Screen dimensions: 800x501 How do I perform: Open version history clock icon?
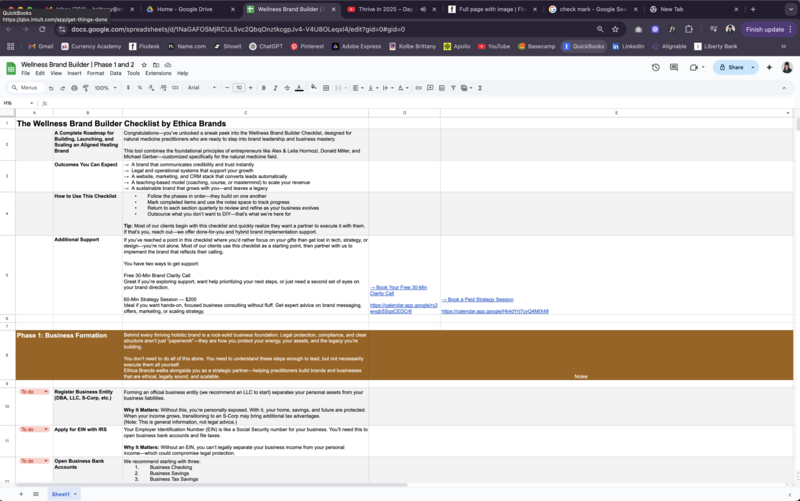pos(656,67)
